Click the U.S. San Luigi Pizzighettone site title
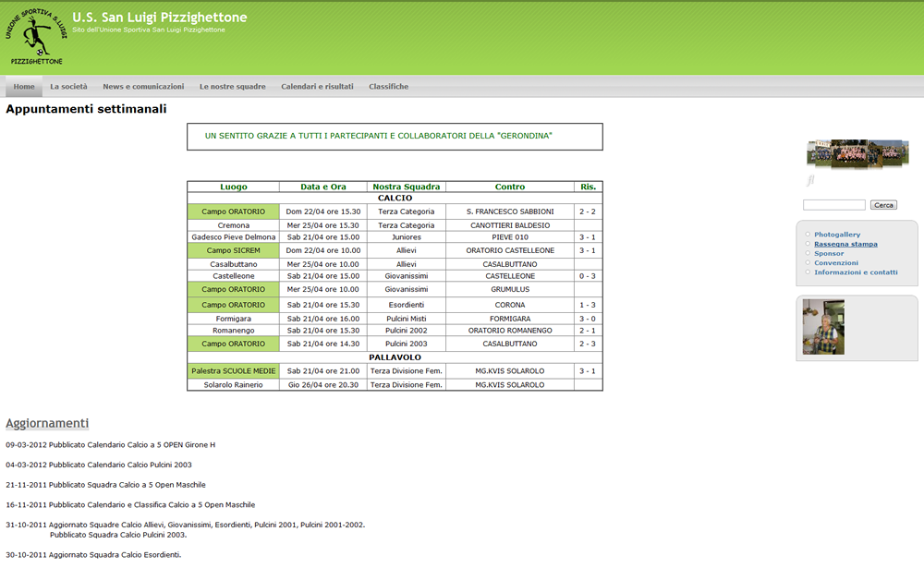This screenshot has height=568, width=924. point(160,18)
